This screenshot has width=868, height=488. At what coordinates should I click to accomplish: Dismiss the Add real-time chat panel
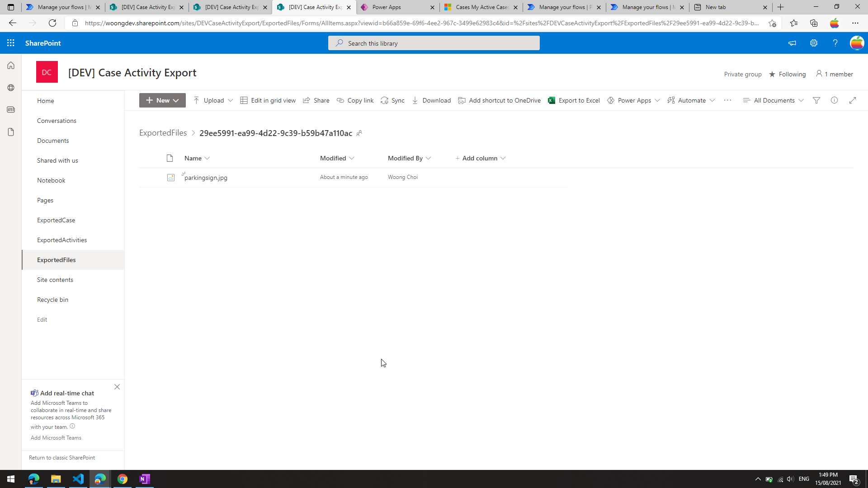point(117,387)
